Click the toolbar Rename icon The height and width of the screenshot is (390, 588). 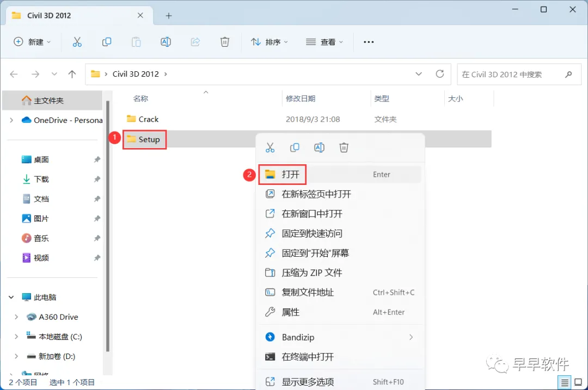click(x=166, y=42)
